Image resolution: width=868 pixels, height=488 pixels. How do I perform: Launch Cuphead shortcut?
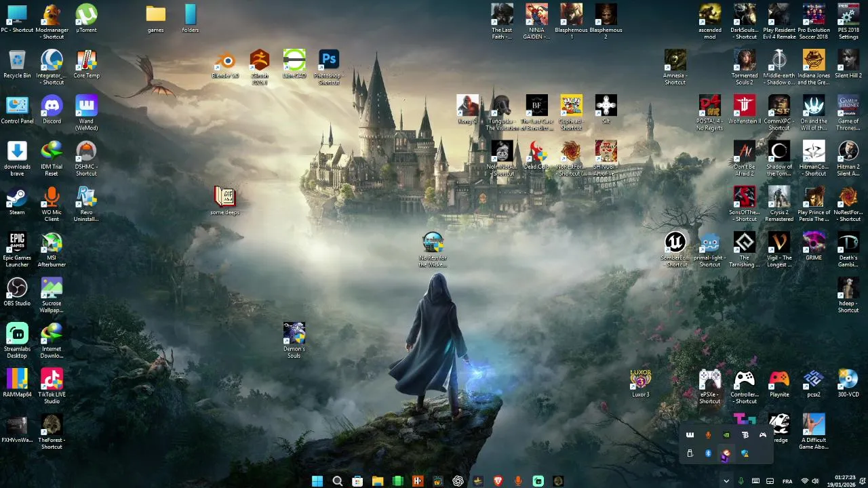pyautogui.click(x=571, y=113)
